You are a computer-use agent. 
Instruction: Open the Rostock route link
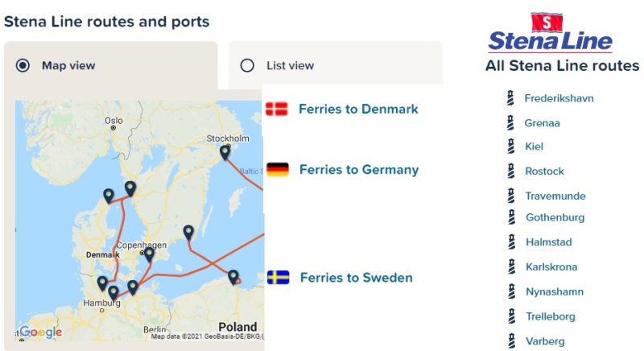[544, 171]
